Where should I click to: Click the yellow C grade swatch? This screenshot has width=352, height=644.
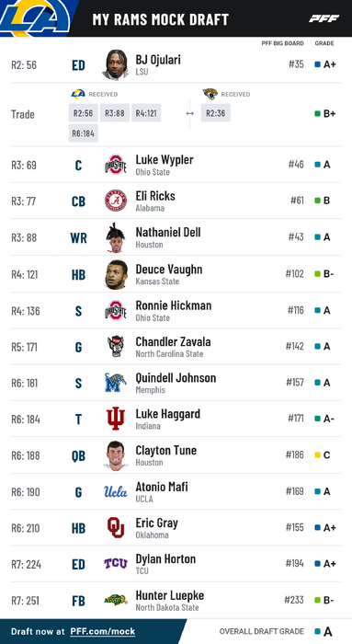click(317, 455)
